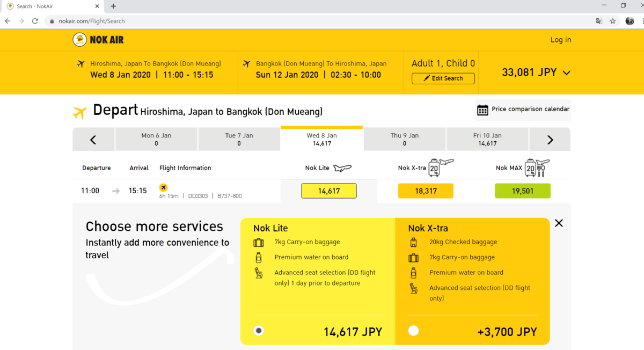The width and height of the screenshot is (644, 350).
Task: Click Nok X-tra premium water bottle icon
Action: [413, 273]
